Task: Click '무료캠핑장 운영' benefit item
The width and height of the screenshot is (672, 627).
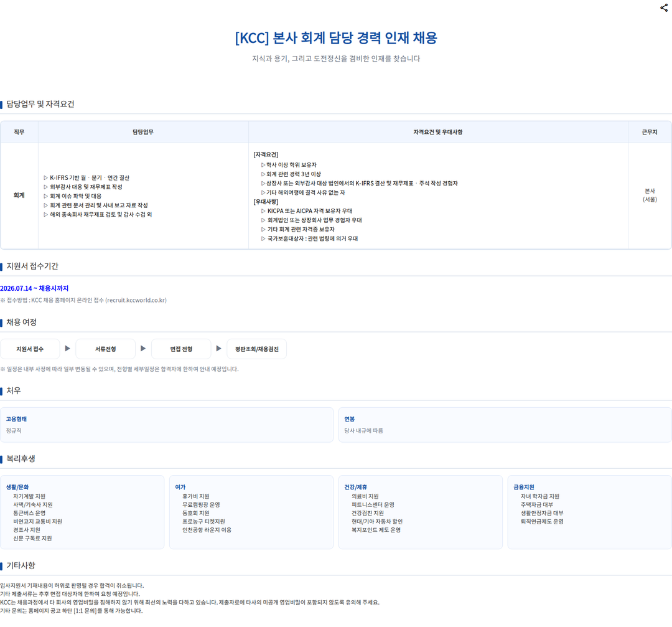Action: click(201, 505)
